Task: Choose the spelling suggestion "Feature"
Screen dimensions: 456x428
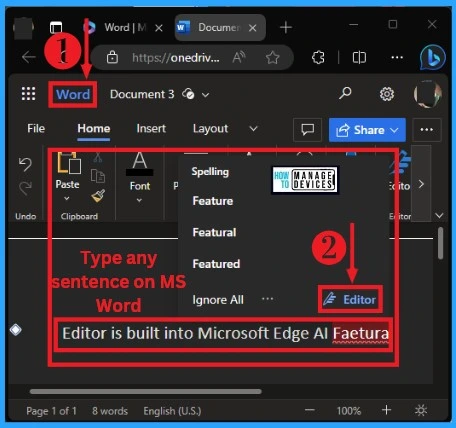Action: (213, 201)
